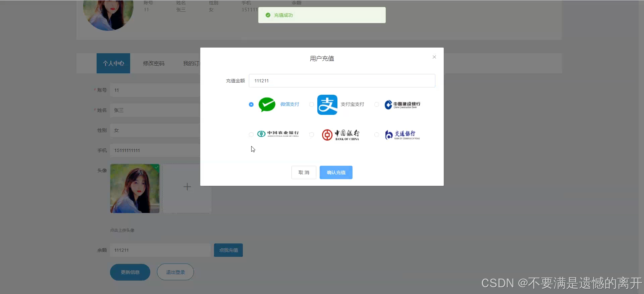Cancel the recharge with 取消 button
Screen dimensions: 644x294
point(304,172)
